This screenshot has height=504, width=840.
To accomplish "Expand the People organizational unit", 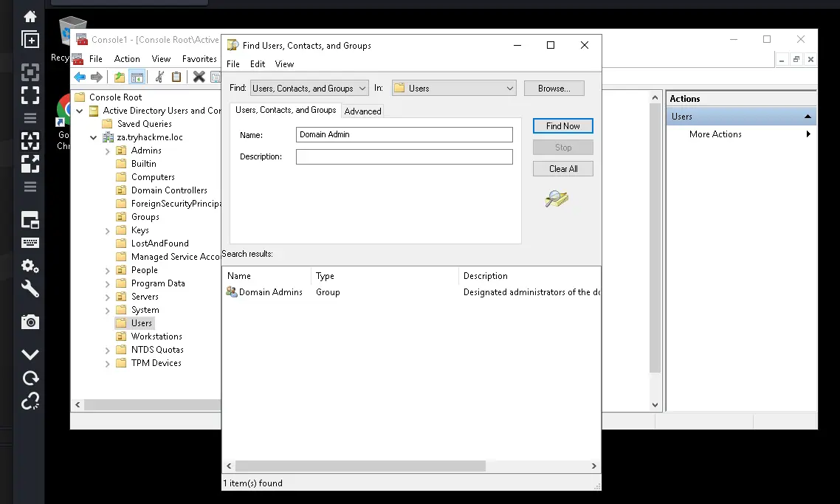I will (x=107, y=271).
